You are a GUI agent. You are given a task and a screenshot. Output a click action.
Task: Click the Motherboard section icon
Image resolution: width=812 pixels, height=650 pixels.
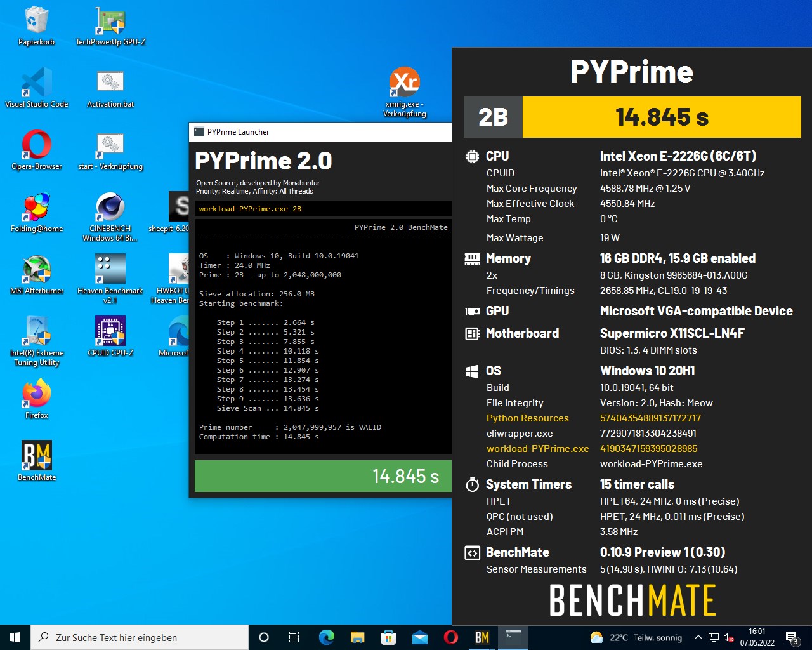(472, 333)
